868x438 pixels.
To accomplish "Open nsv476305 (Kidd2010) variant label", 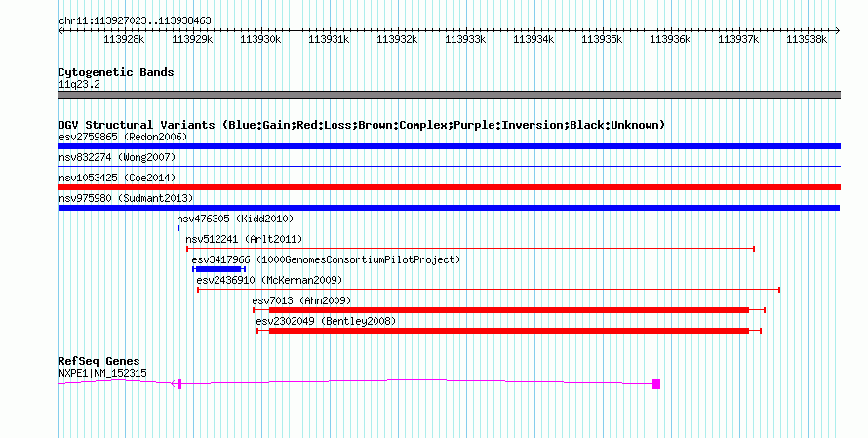I will pos(235,219).
